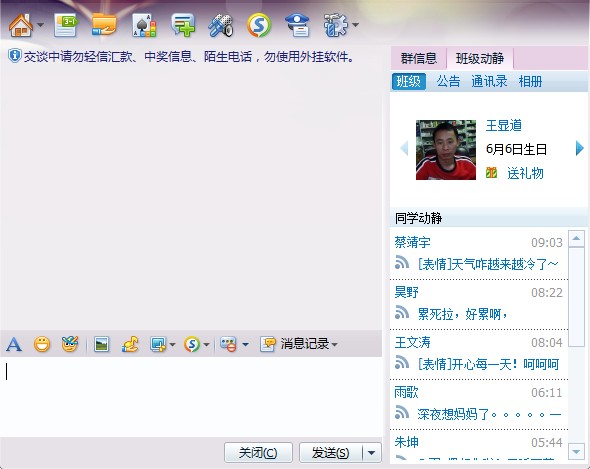
Task: Open the status '深夜想妈妈了。。。'
Action: tap(489, 414)
